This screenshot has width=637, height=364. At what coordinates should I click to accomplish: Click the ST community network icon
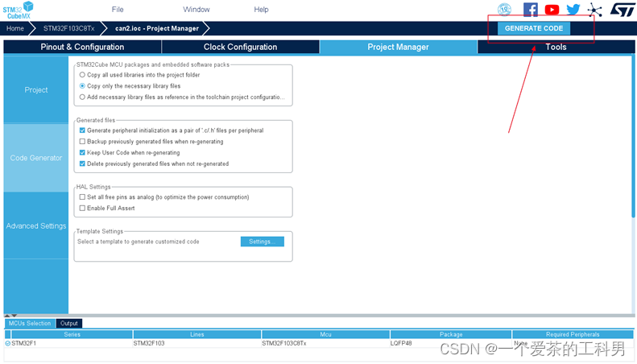[x=595, y=10]
